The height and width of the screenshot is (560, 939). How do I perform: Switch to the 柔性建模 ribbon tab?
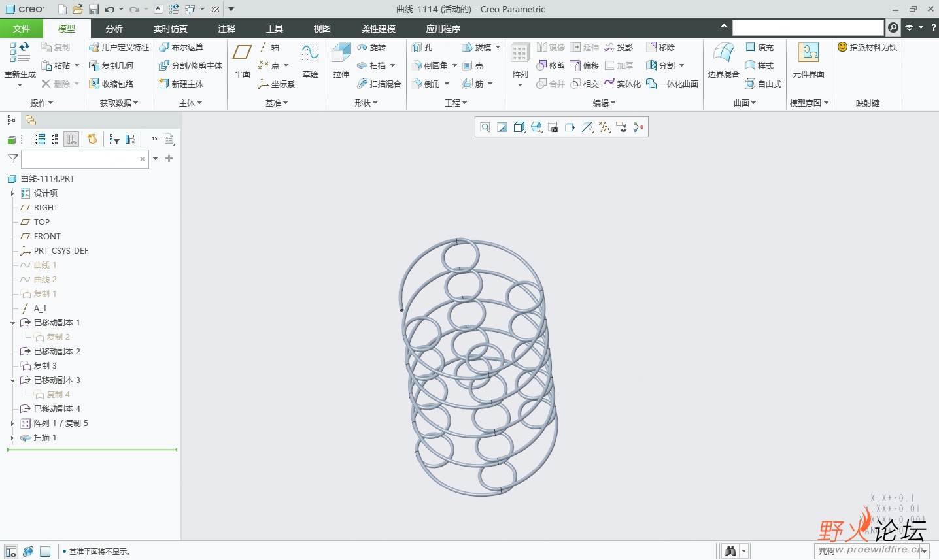379,29
